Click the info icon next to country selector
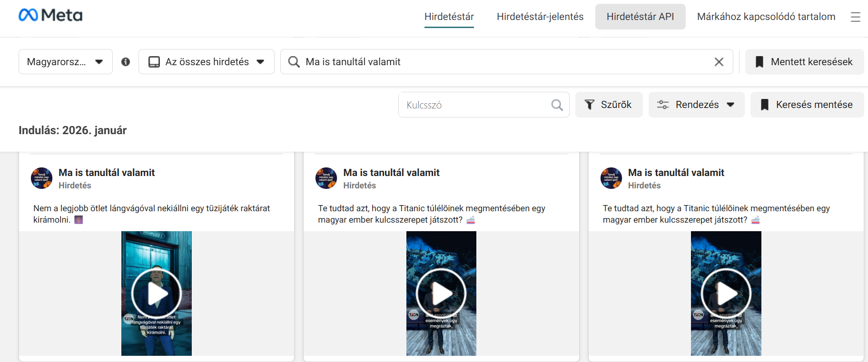 coord(126,62)
